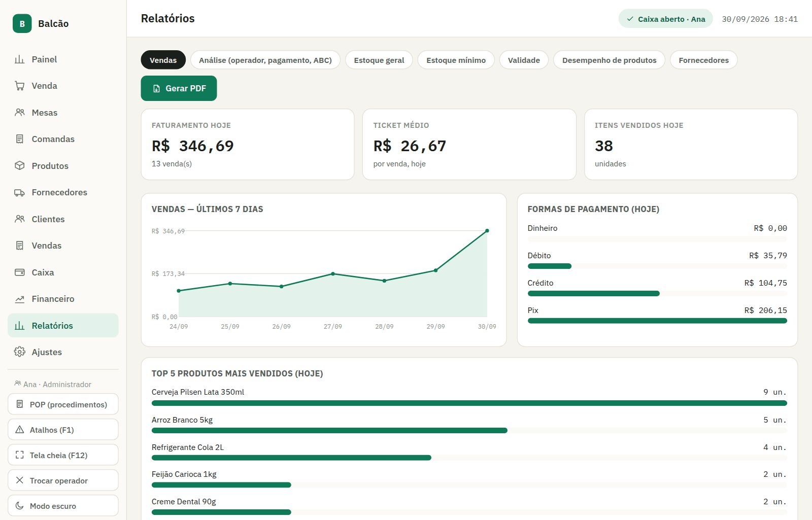812x520 pixels.
Task: Click the Mesas people icon
Action: click(x=20, y=113)
